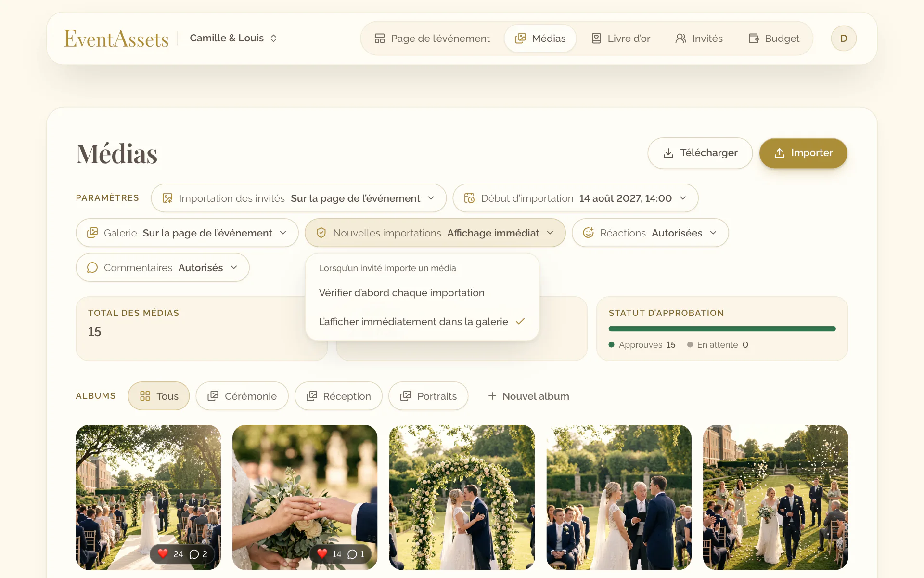Image resolution: width=924 pixels, height=578 pixels.
Task: Click the shield icon in Nouvelles importations
Action: 321,233
